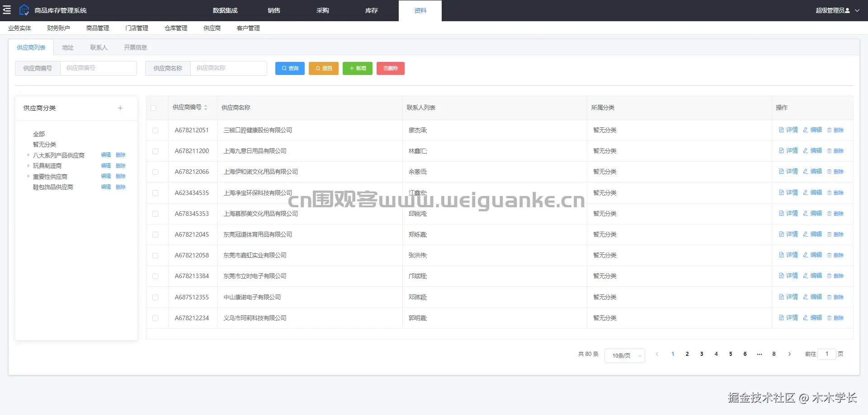Viewport: 868px width, 415px height.
Task: Click the 前往 page number input
Action: pyautogui.click(x=827, y=354)
